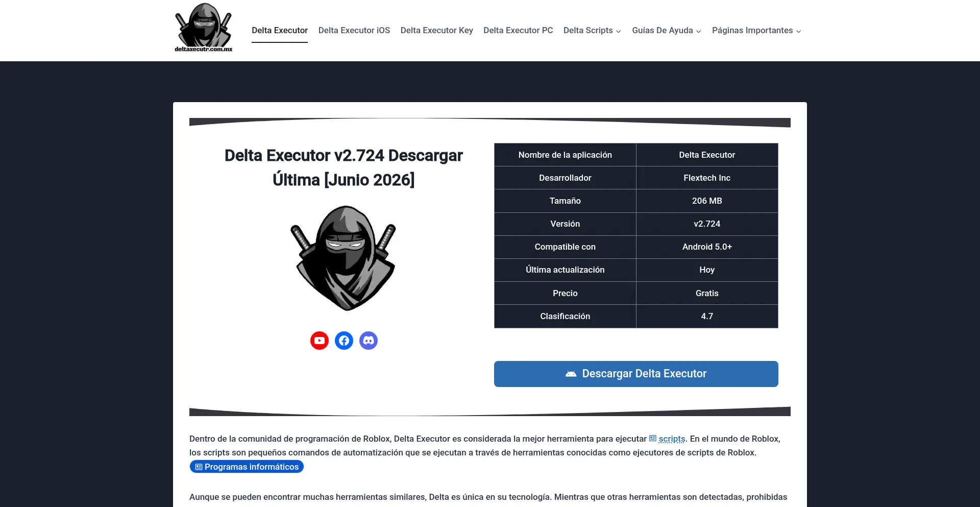Click the '4.7' rating value
980x507 pixels.
click(707, 316)
